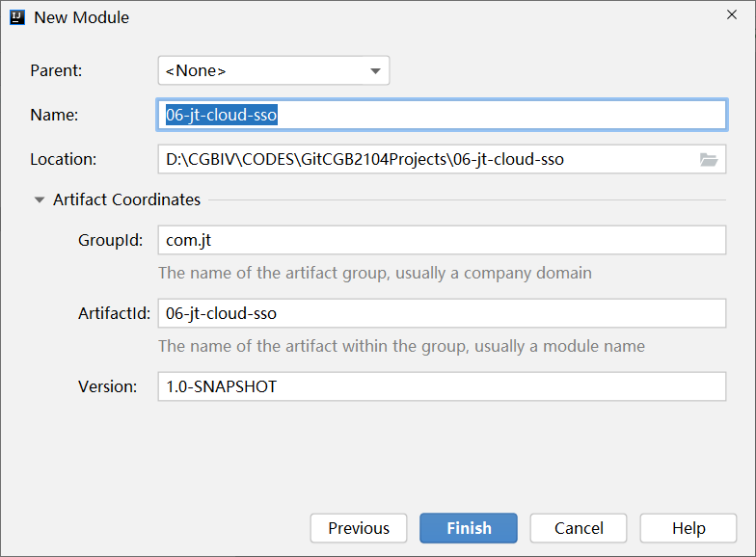Click the 'ArtifactId:' label

click(114, 313)
